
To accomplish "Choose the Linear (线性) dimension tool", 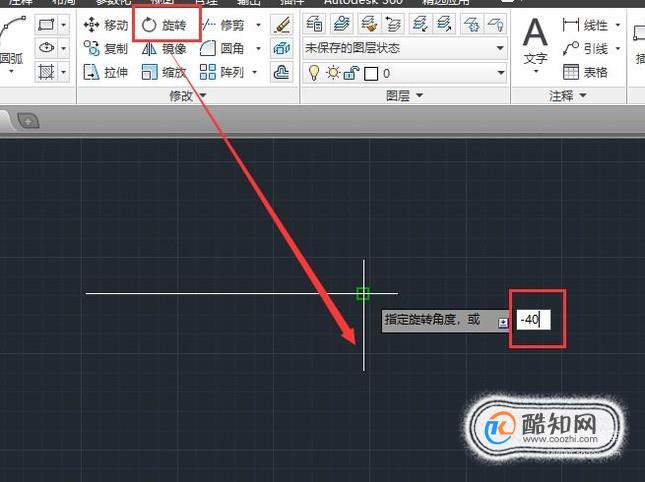I will pyautogui.click(x=586, y=25).
